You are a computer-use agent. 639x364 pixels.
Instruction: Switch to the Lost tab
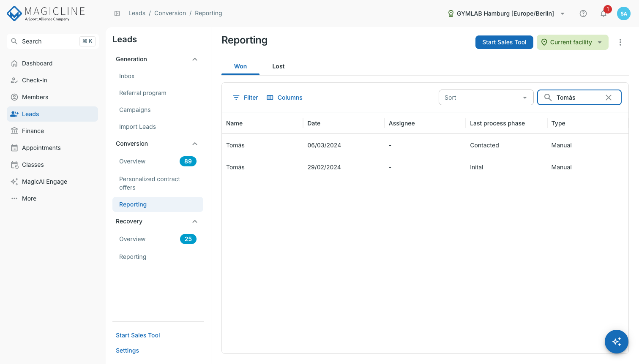pyautogui.click(x=279, y=66)
